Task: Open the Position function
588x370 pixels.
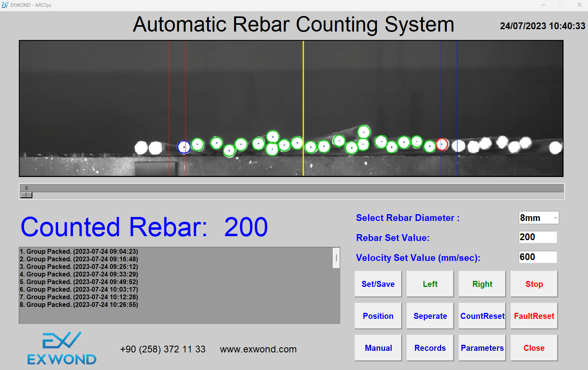Action: (378, 316)
